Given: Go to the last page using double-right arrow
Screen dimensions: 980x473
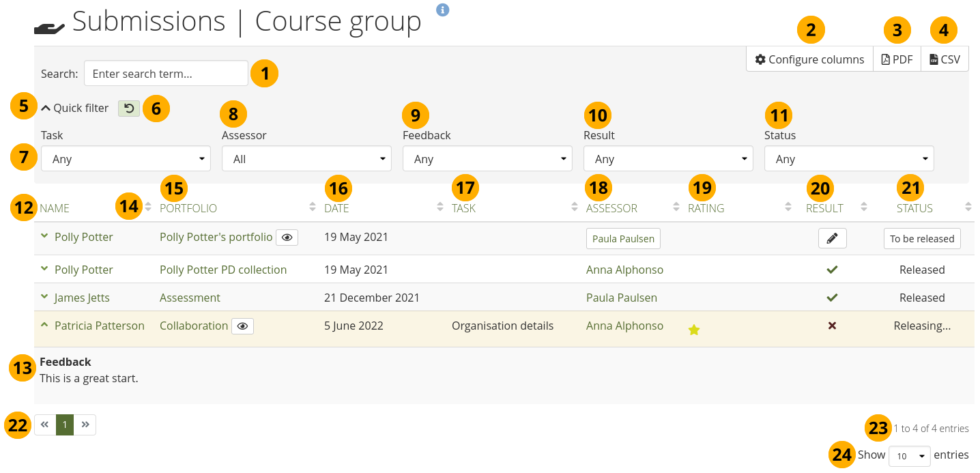Looking at the screenshot, I should (85, 425).
